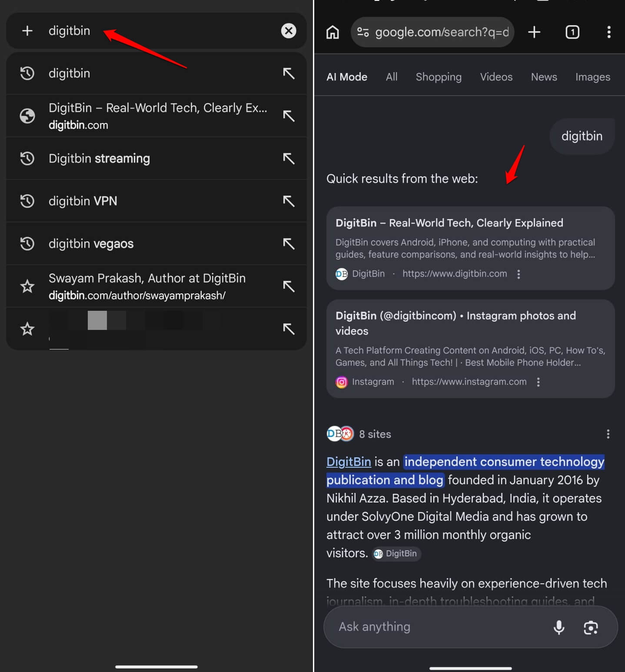
Task: Choose the 'Digitbin streaming' suggestion
Action: [156, 158]
